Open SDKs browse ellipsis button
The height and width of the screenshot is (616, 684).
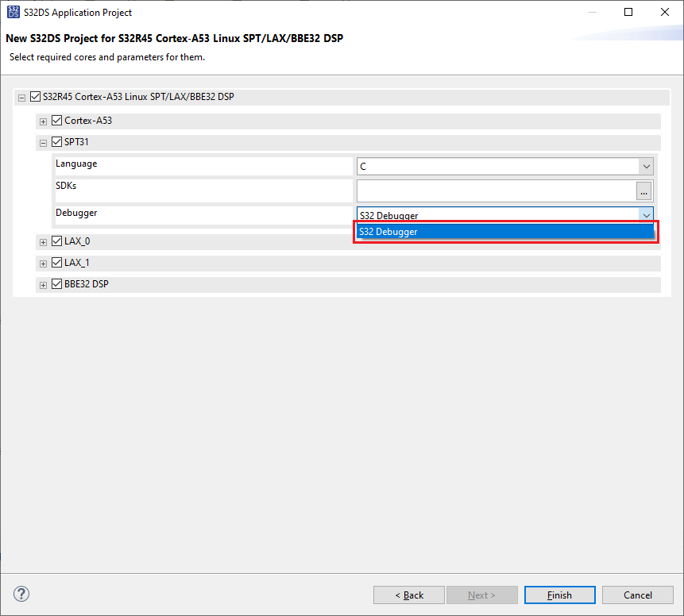[x=643, y=191]
